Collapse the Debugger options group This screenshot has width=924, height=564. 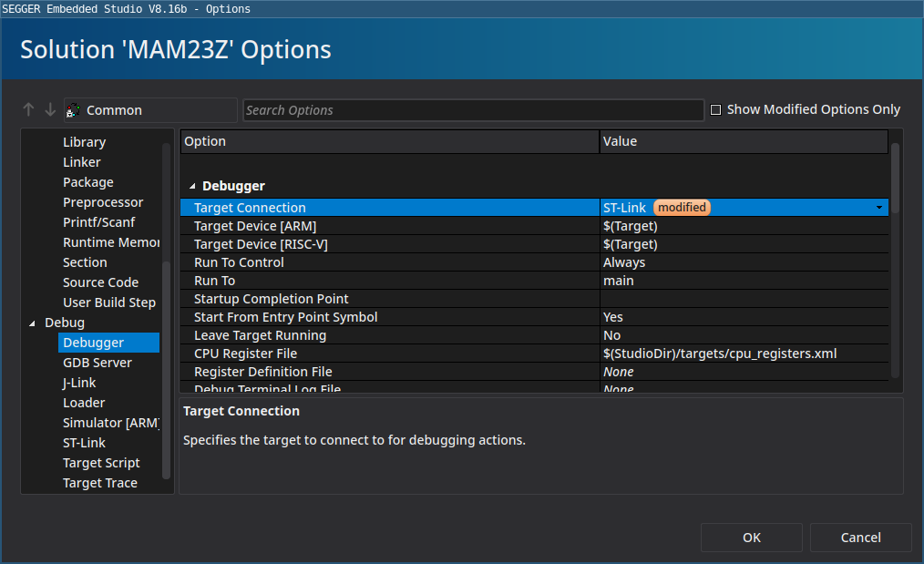[x=192, y=186]
